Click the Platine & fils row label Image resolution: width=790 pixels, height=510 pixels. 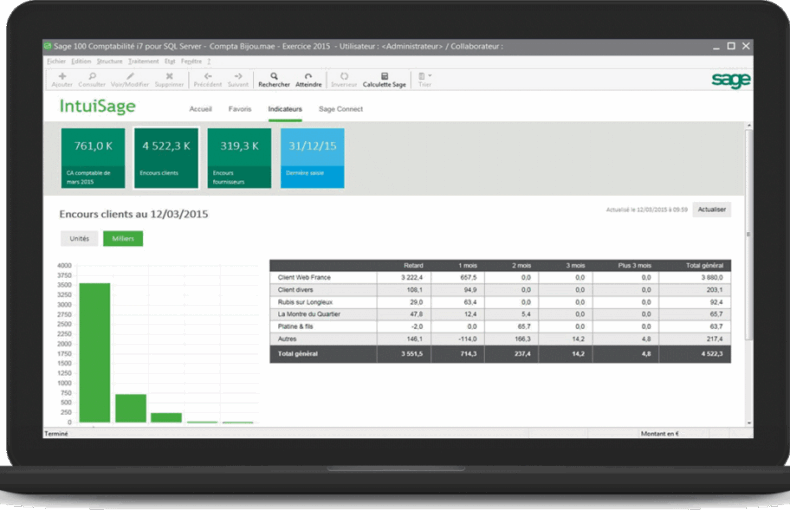295,327
